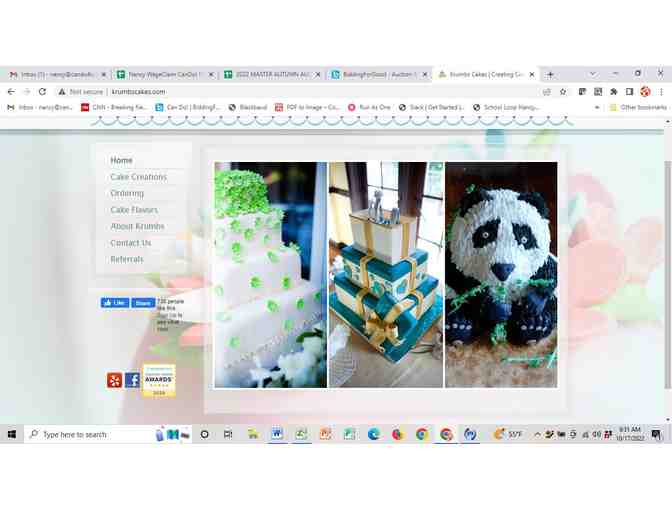Click the Contact Us link

(x=130, y=243)
